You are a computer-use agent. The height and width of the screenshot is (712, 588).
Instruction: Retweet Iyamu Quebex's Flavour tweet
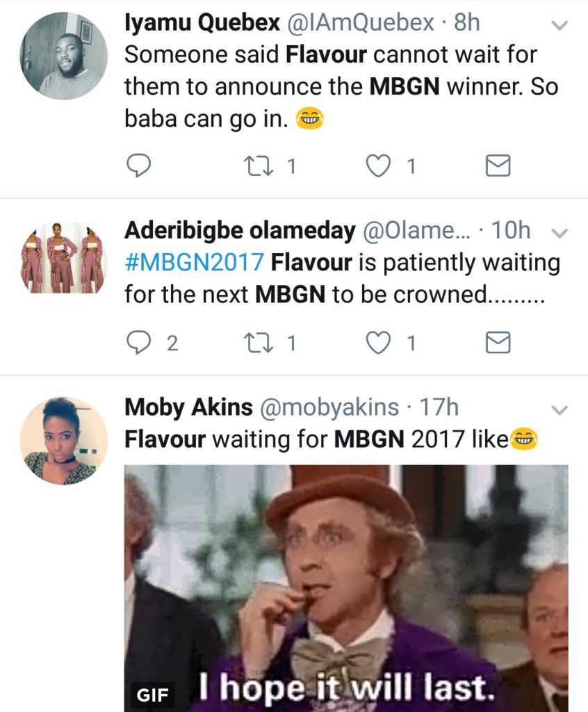[x=259, y=165]
